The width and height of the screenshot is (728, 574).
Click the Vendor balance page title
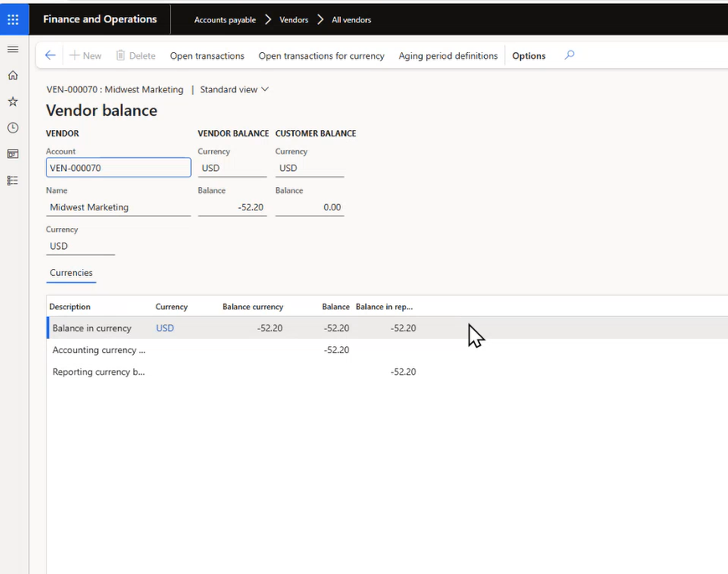pos(102,111)
